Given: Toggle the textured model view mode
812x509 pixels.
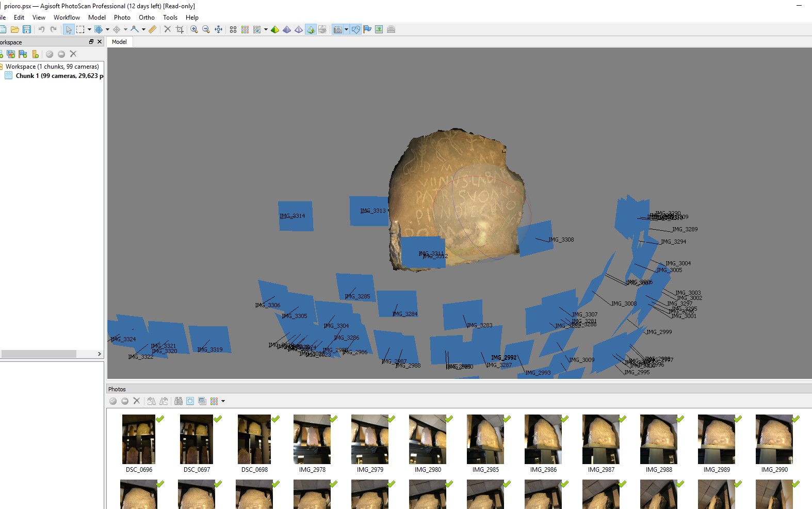Looking at the screenshot, I should coord(311,29).
